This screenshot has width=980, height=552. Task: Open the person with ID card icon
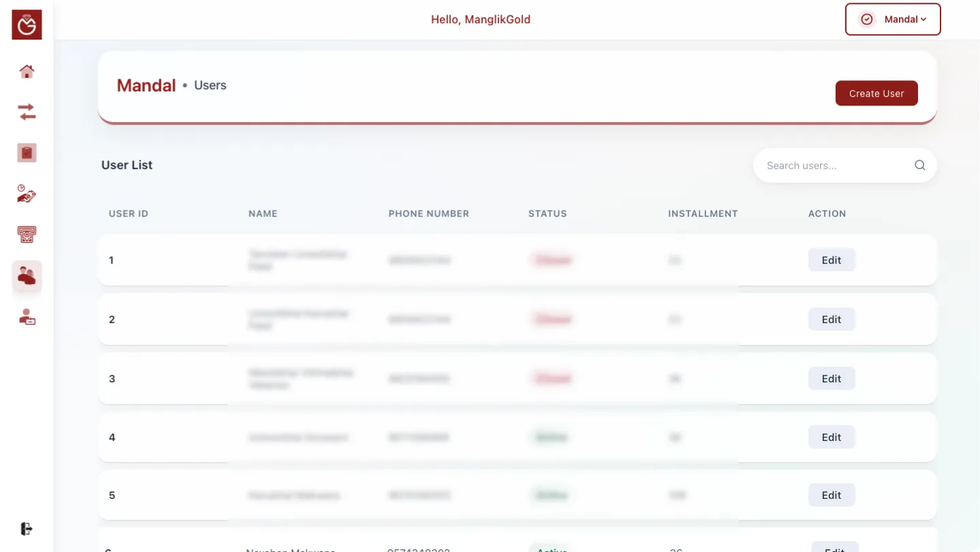pyautogui.click(x=27, y=317)
